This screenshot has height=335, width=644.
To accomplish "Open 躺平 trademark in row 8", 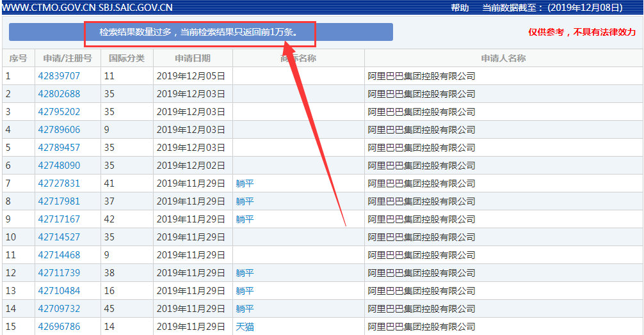I will pyautogui.click(x=245, y=201).
